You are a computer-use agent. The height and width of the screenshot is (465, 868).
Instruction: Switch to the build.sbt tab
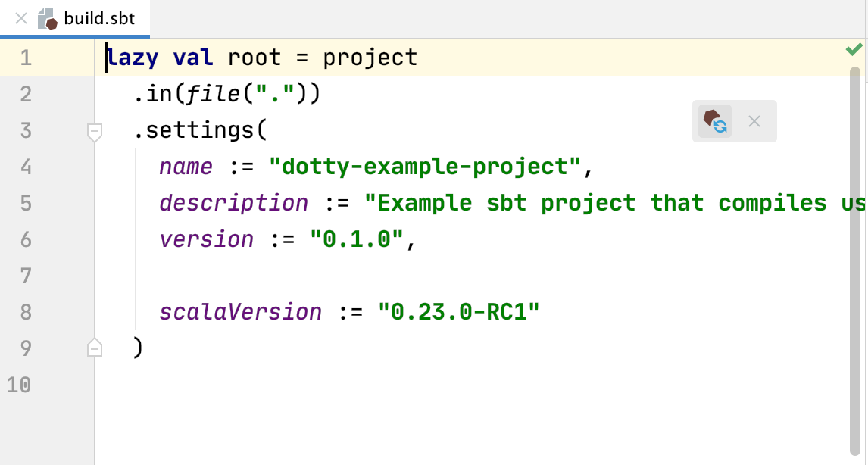pyautogui.click(x=75, y=19)
